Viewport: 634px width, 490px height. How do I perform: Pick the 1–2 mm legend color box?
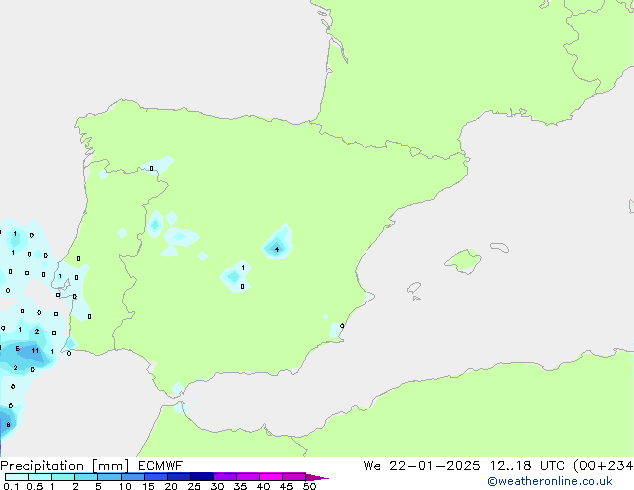pyautogui.click(x=63, y=477)
